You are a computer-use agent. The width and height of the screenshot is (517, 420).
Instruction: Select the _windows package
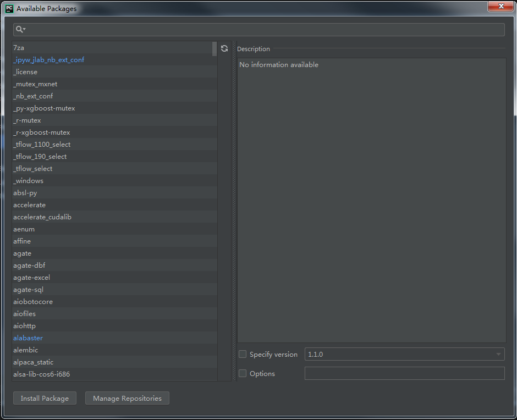[x=114, y=181]
